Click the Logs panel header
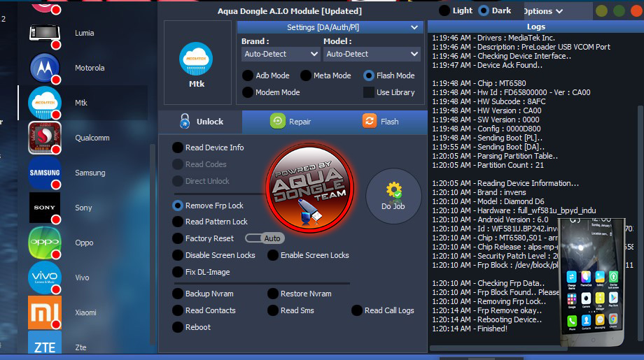 pyautogui.click(x=535, y=27)
